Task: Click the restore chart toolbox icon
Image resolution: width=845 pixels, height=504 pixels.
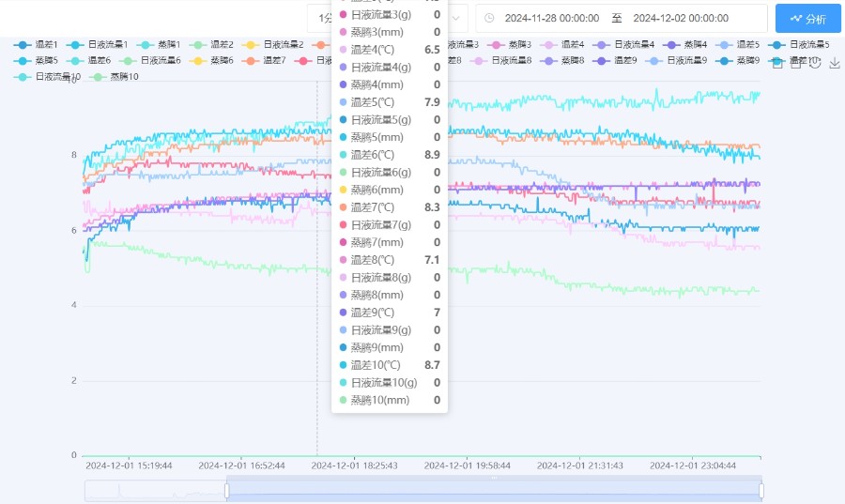Action: pos(815,64)
